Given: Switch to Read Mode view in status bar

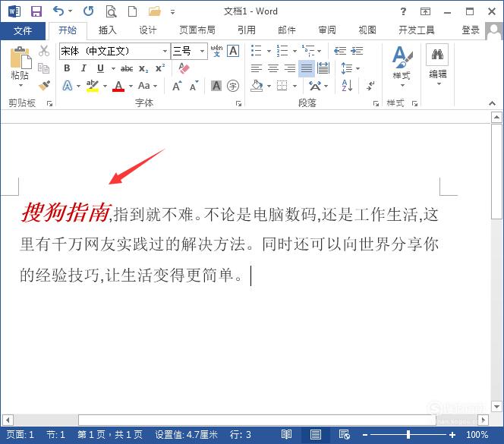Looking at the screenshot, I should [x=286, y=435].
